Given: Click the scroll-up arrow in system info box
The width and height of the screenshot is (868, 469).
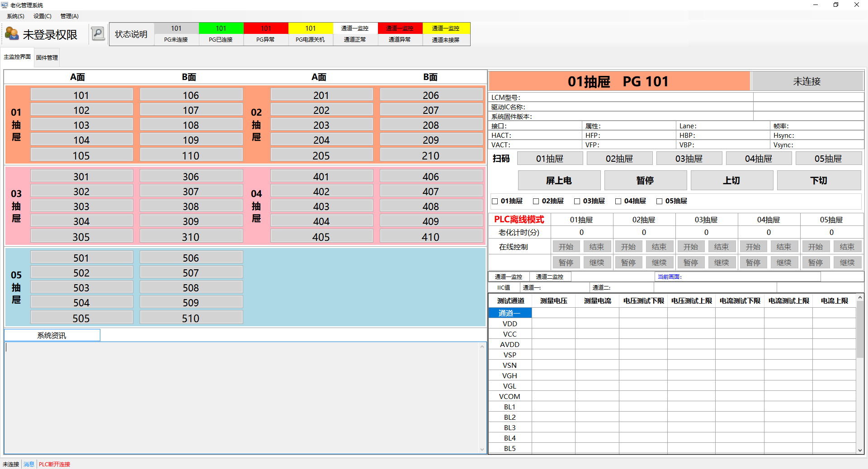Looking at the screenshot, I should (482, 347).
